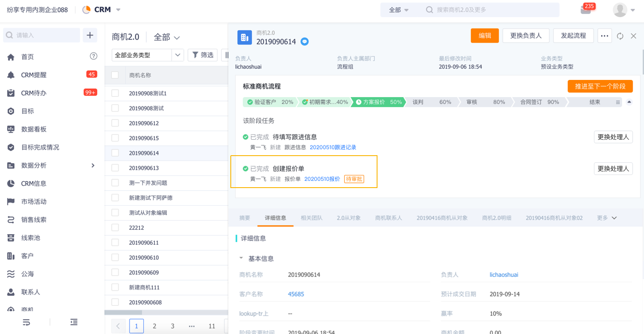
Task: Check the box for 22212
Action: (x=115, y=228)
